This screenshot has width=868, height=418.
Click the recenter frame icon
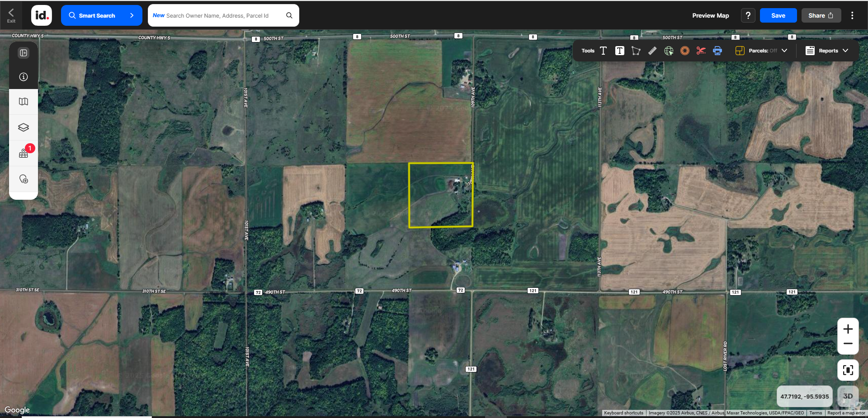(848, 370)
